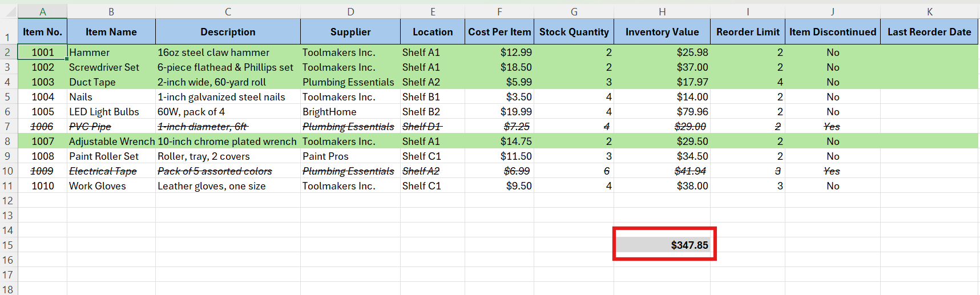This screenshot has width=980, height=295.
Task: Click the Adjustable Wrench cell
Action: pyautogui.click(x=111, y=142)
